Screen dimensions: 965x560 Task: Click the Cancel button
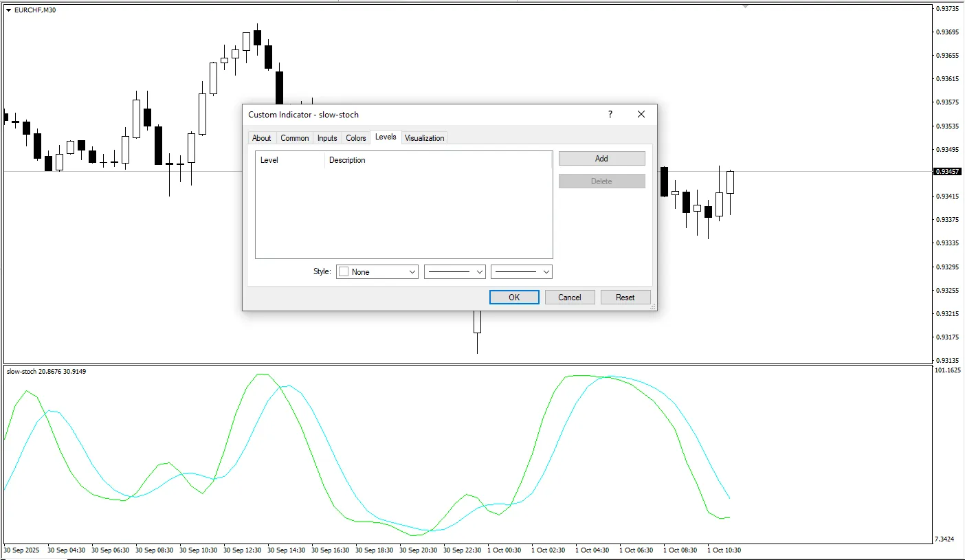[570, 298]
